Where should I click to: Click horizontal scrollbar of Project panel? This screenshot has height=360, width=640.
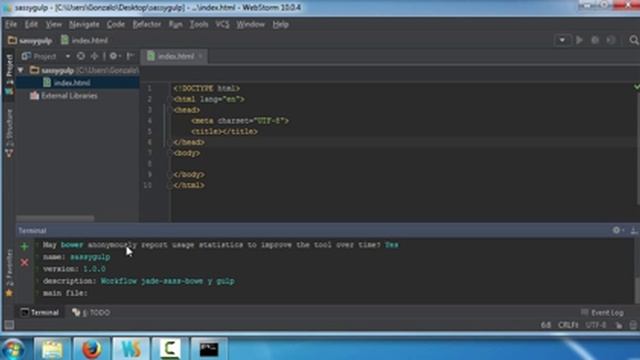coord(55,218)
